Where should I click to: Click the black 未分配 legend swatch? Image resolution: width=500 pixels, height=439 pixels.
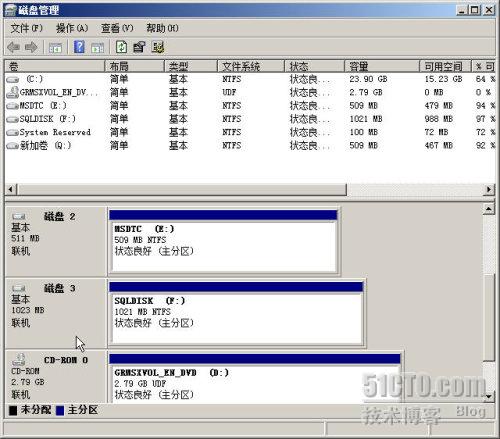point(13,411)
